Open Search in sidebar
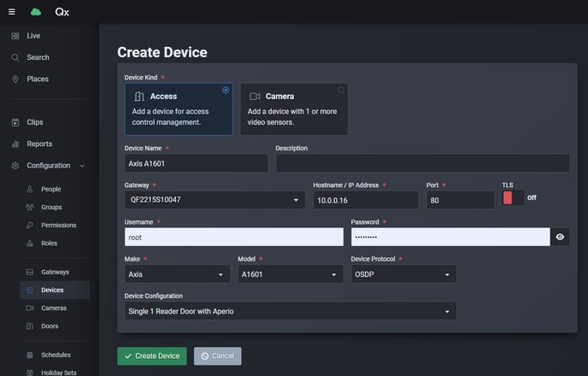 click(x=38, y=57)
